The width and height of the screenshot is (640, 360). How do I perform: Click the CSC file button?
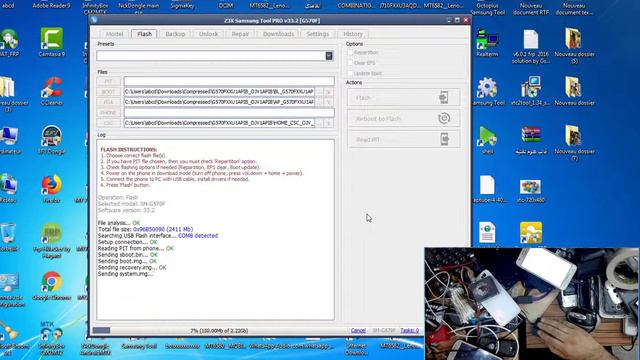coord(108,123)
